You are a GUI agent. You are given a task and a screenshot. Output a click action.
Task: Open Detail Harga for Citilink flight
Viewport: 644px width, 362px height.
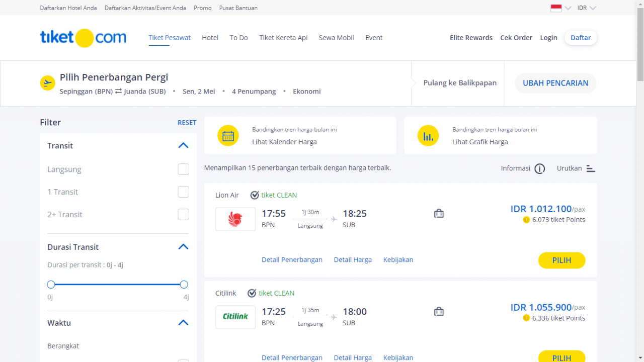tap(353, 357)
